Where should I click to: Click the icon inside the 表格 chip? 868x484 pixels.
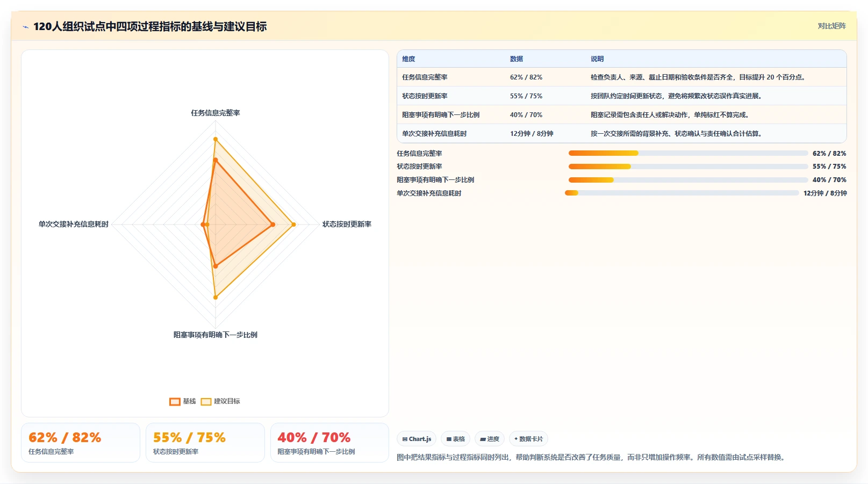point(449,439)
